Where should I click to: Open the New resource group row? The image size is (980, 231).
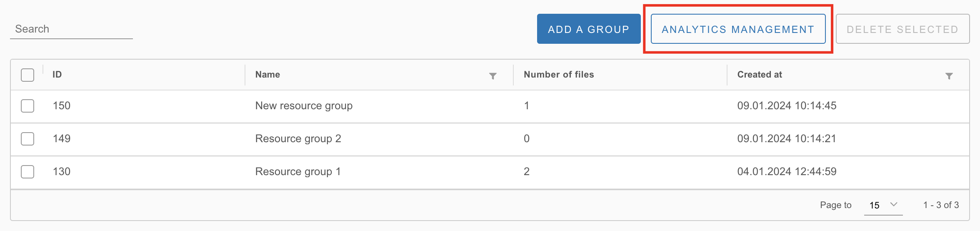click(x=304, y=106)
